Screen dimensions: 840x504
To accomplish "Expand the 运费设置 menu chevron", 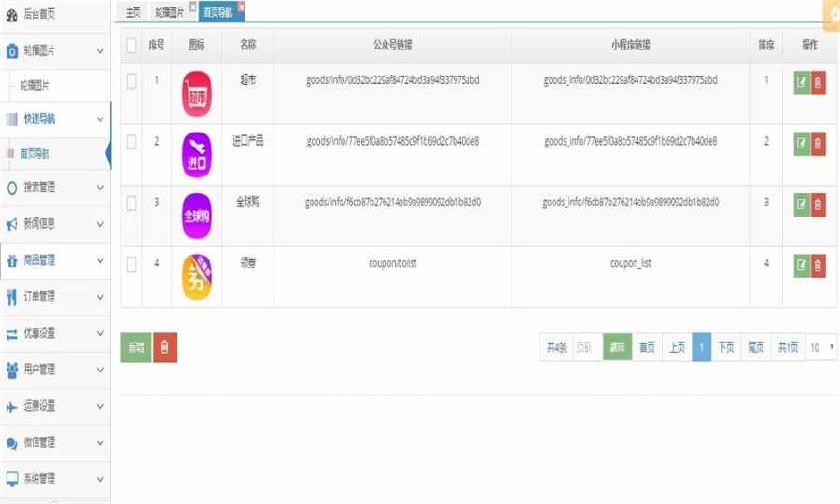I will pos(100,407).
